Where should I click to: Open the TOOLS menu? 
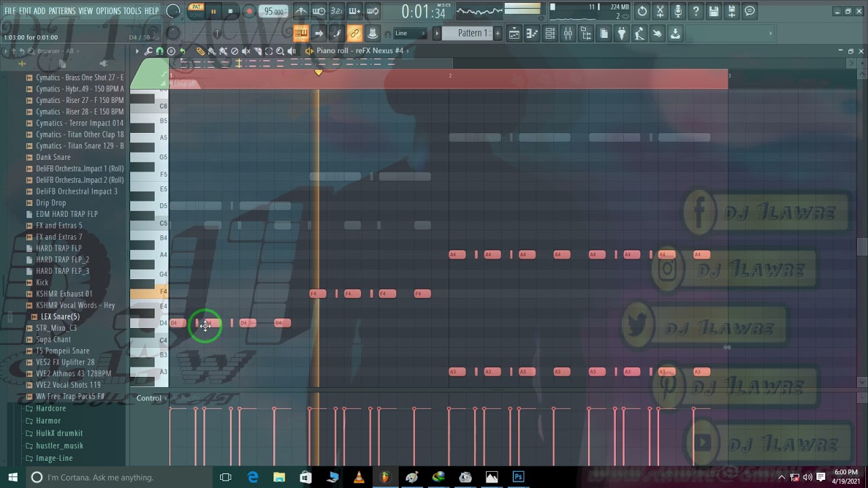132,11
